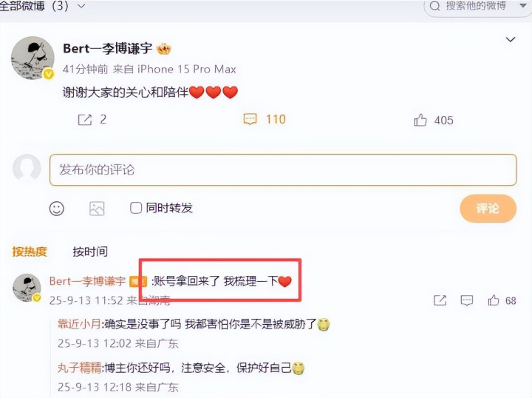Viewport: 532px width, 398px height.
Task: Click the post author's avatar thumbnail
Action: pyautogui.click(x=33, y=58)
